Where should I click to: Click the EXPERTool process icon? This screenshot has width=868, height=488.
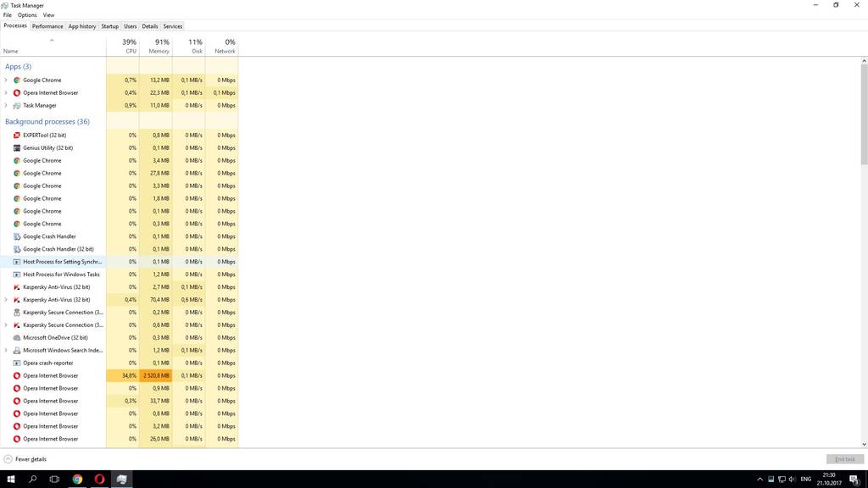17,135
